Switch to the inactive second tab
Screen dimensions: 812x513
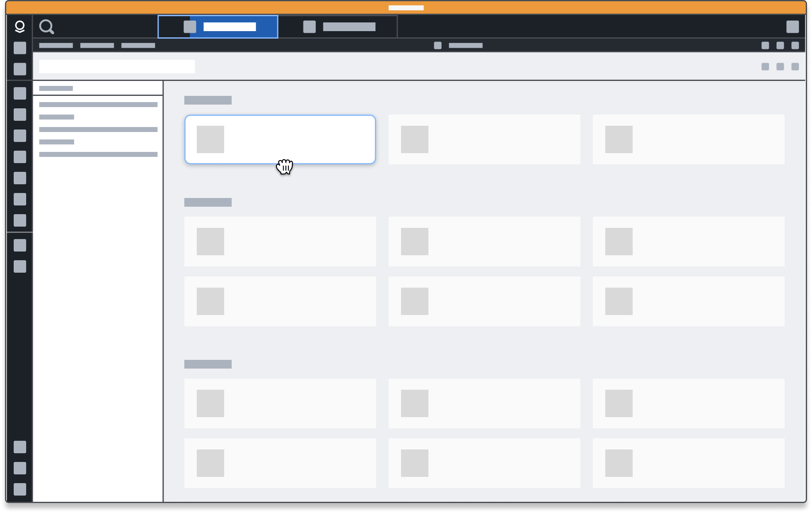click(x=338, y=27)
